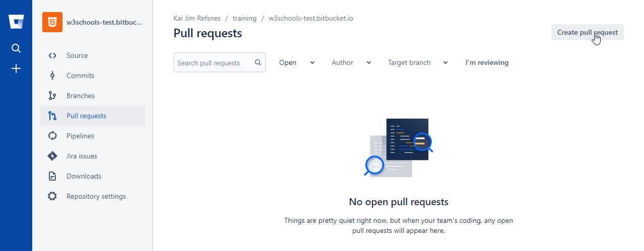The width and height of the screenshot is (644, 251).
Task: Select Pull requests in the sidebar
Action: tap(86, 116)
